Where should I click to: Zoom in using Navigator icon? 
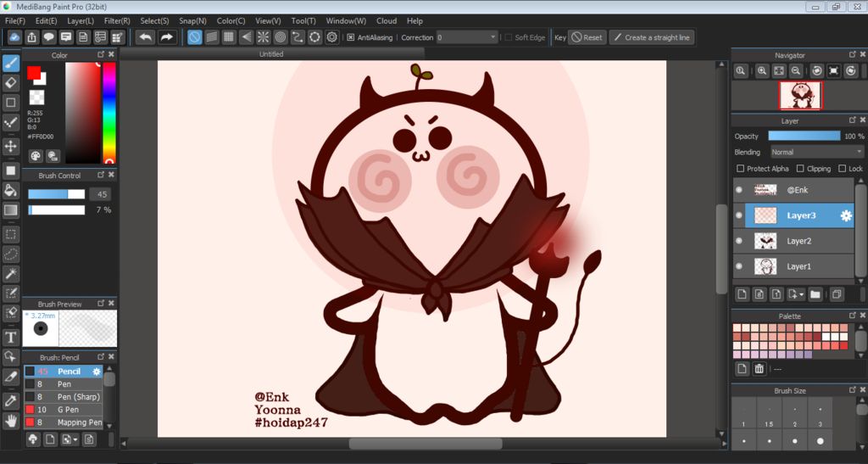tap(762, 71)
